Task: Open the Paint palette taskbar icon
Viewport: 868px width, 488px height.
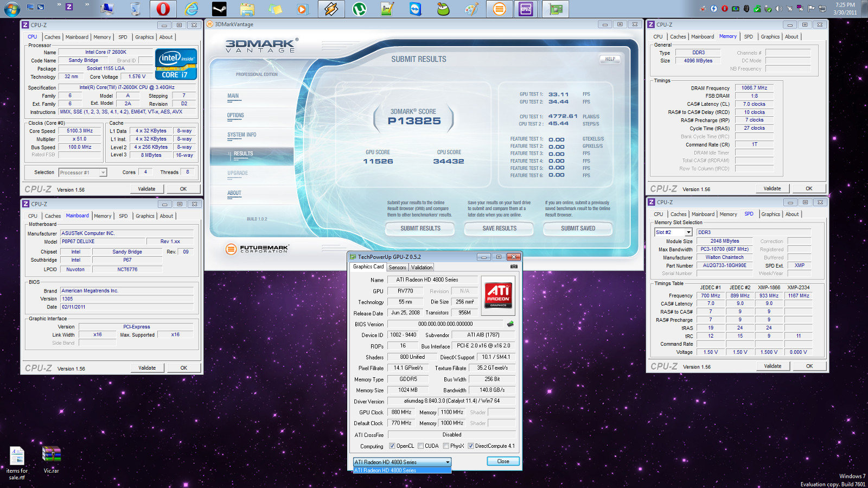Action: [471, 9]
